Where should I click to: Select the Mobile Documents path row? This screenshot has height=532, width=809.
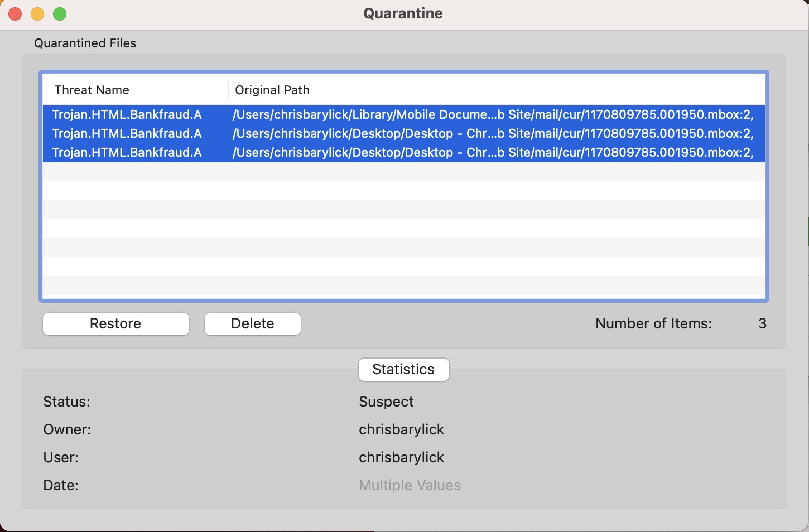403,115
